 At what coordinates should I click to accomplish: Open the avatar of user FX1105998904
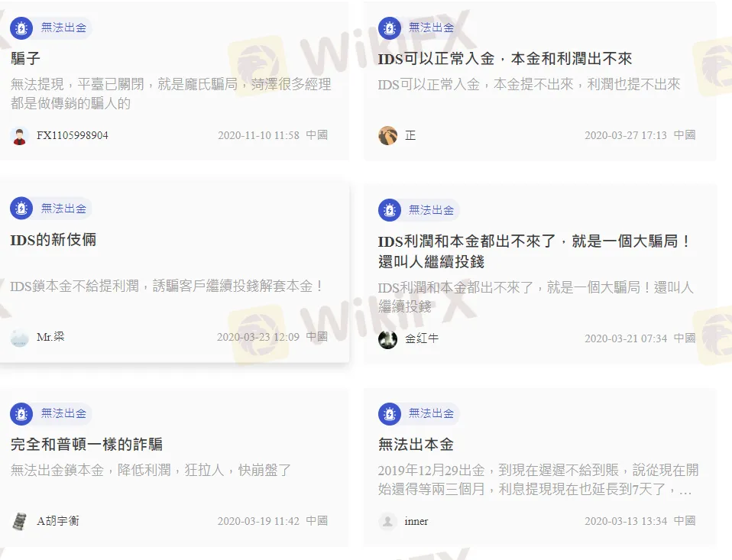coord(20,136)
